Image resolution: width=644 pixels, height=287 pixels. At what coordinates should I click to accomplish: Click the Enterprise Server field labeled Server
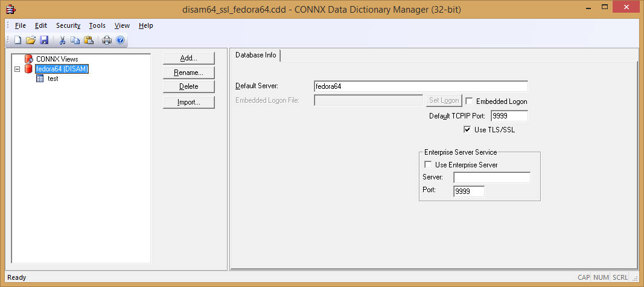point(492,177)
